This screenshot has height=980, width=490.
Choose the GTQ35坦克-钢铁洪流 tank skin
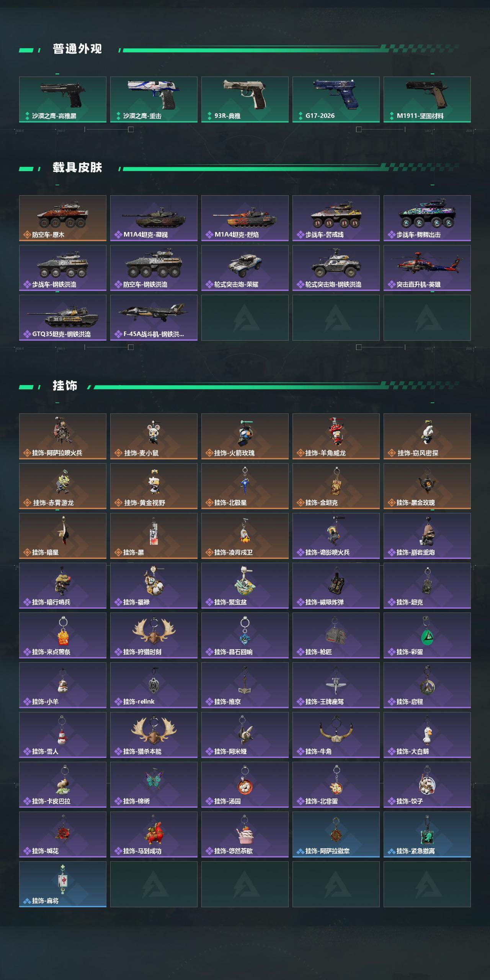pos(63,318)
